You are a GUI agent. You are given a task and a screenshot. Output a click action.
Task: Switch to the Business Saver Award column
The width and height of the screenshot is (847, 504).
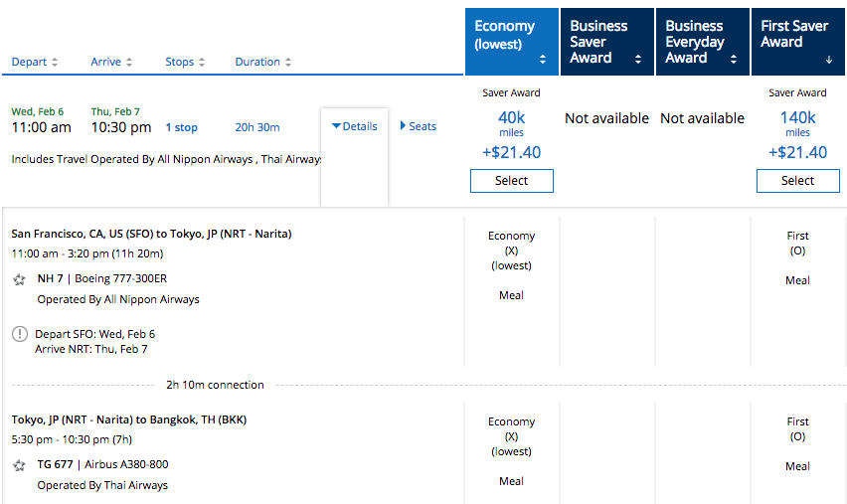(606, 42)
